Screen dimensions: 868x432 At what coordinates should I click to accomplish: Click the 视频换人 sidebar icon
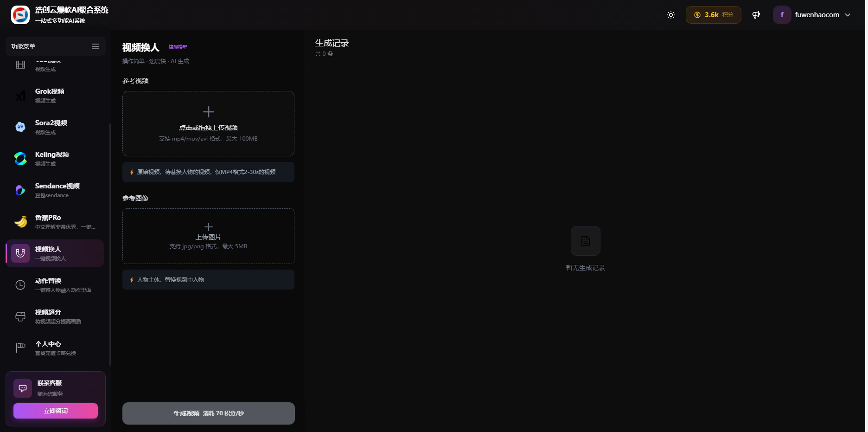[20, 253]
